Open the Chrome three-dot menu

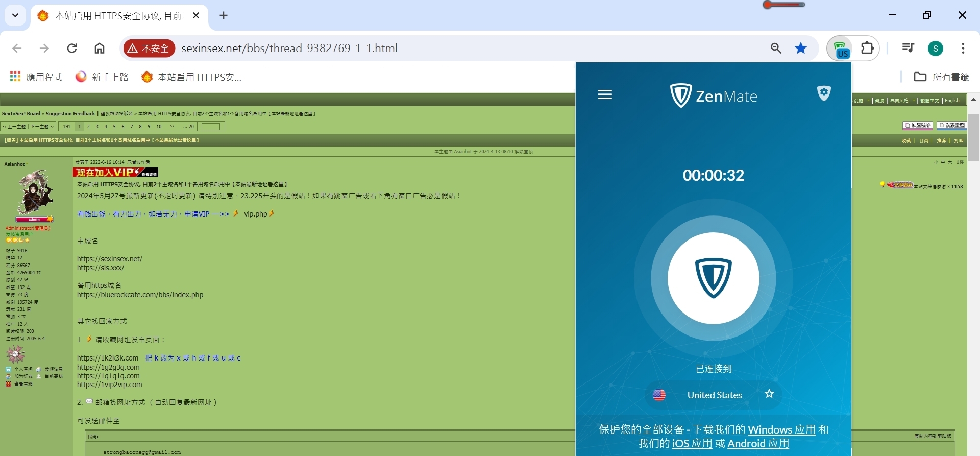tap(963, 48)
